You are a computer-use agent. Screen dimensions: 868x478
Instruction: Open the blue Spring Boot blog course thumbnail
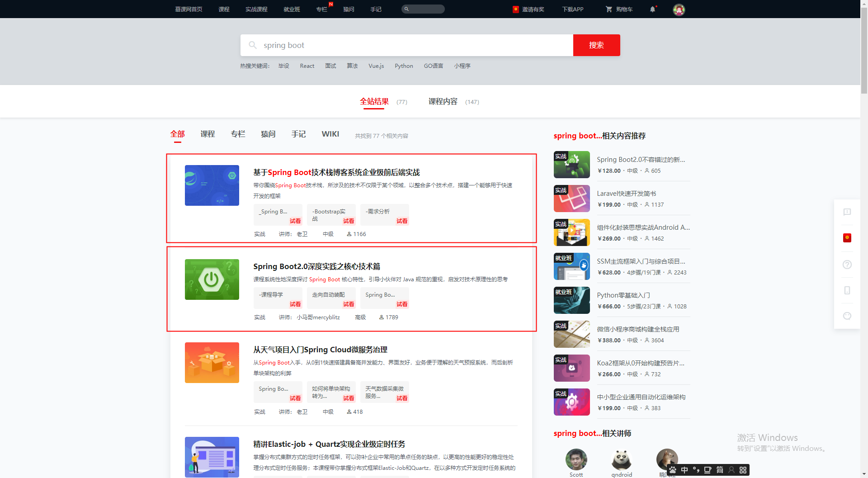click(x=212, y=185)
